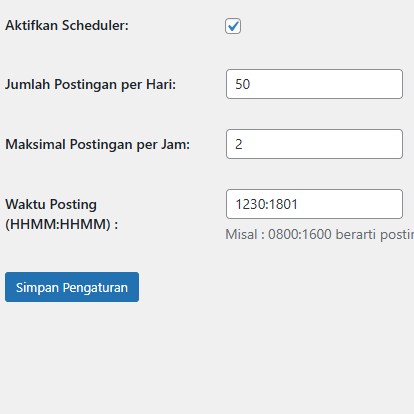The height and width of the screenshot is (414, 414).
Task: Click the Aktifkan Scheduler label text
Action: coord(67,25)
